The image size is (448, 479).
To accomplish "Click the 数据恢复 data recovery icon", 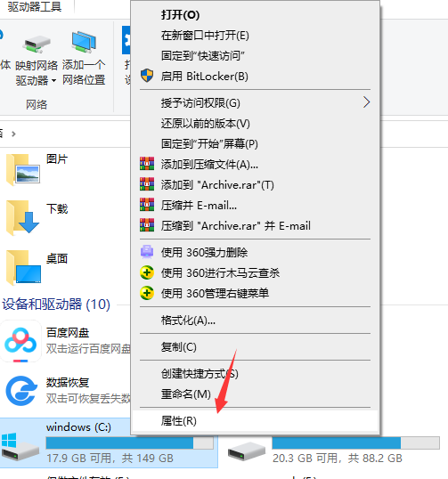I will click(21, 391).
